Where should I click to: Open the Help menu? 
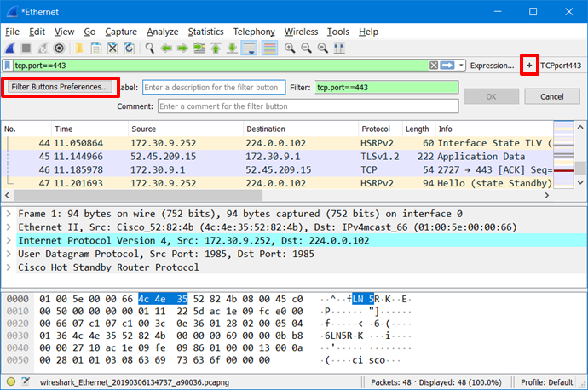coord(368,32)
